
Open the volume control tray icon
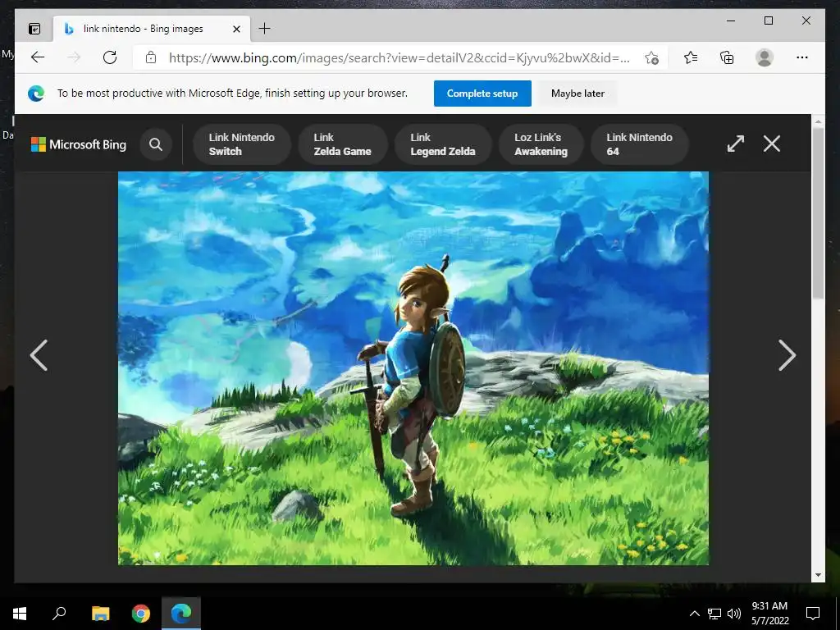pos(734,614)
